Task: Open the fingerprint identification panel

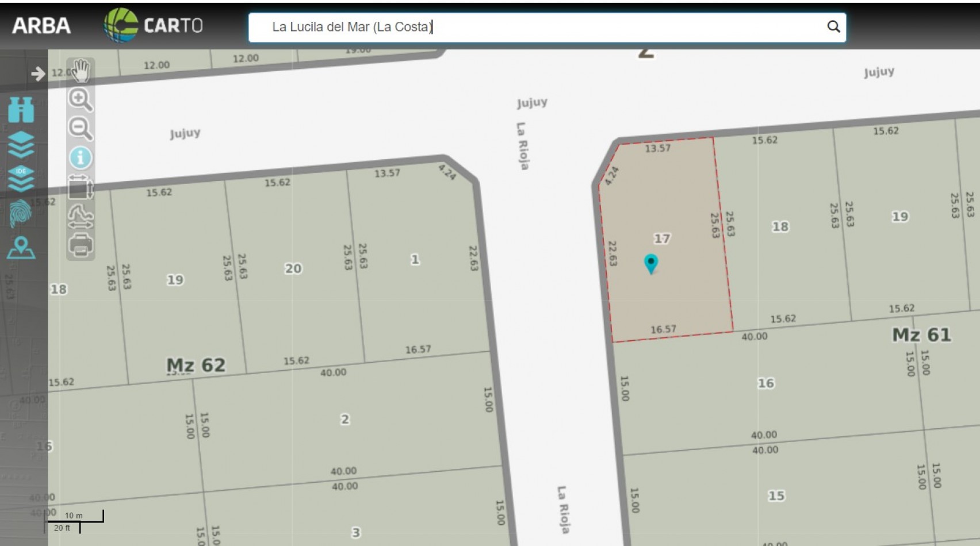Action: point(21,213)
